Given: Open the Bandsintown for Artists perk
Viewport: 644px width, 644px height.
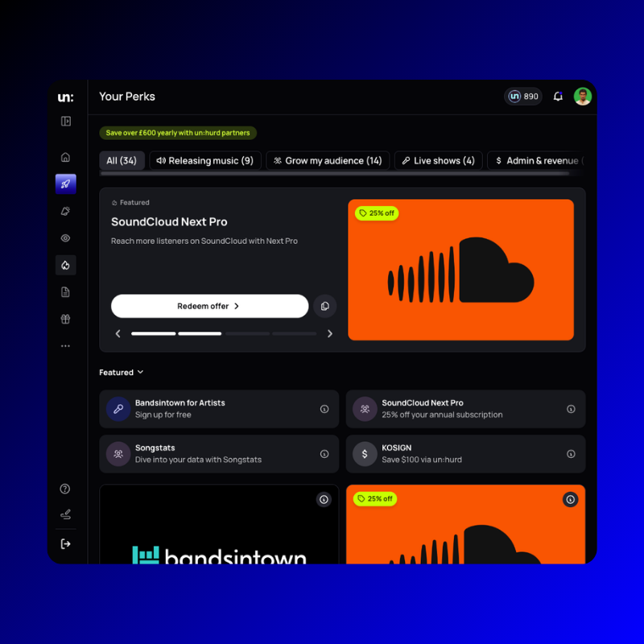Looking at the screenshot, I should [x=219, y=409].
